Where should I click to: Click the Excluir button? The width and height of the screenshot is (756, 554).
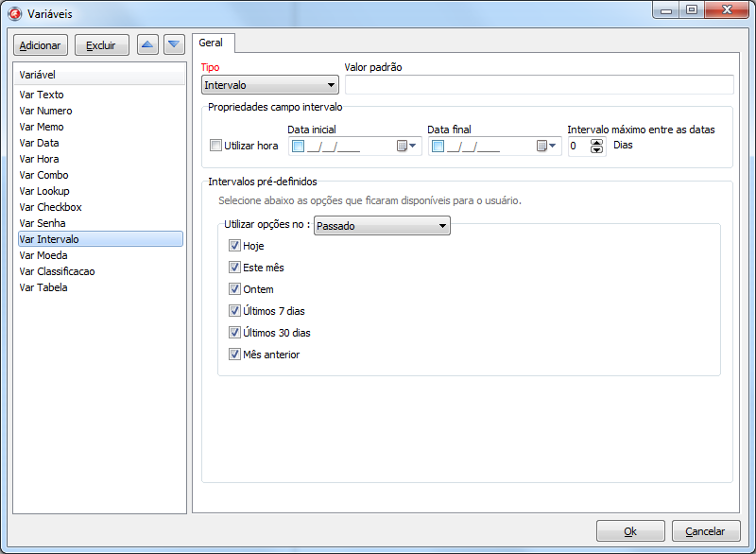(x=101, y=45)
